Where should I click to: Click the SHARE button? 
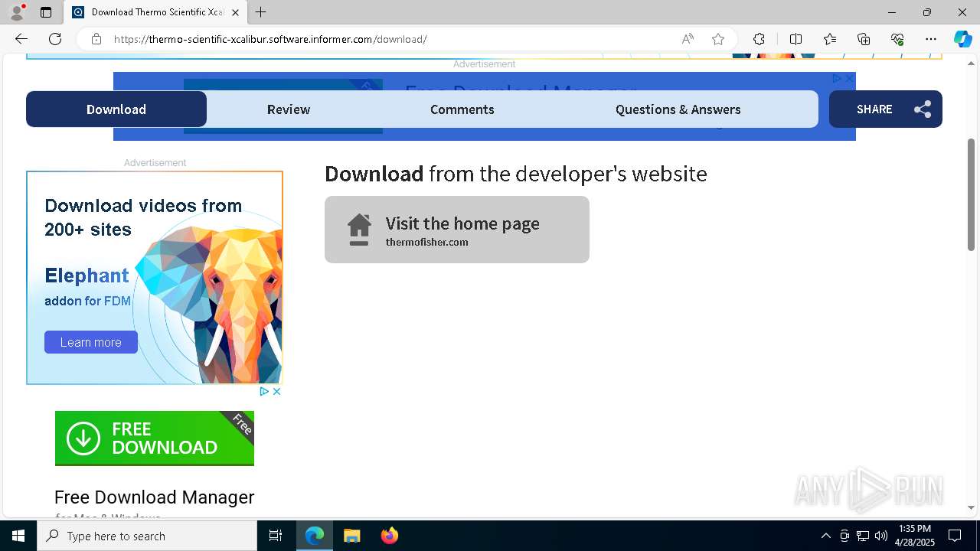coord(886,109)
